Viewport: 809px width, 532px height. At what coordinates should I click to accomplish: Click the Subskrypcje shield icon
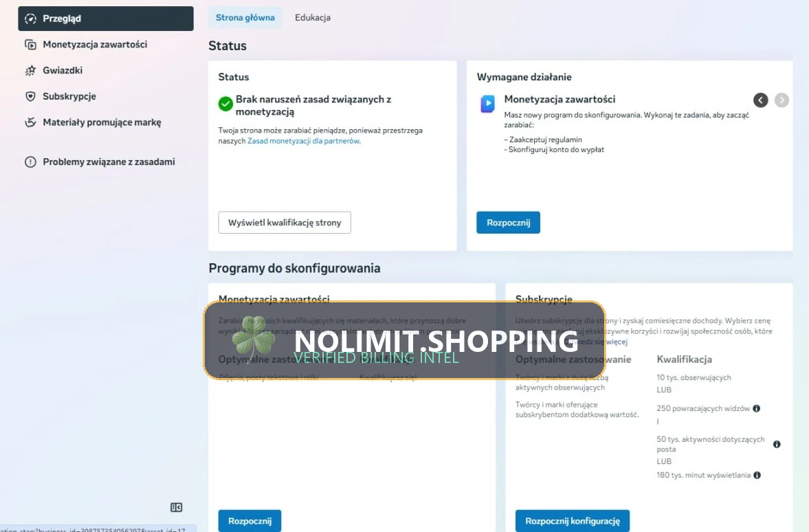pos(30,96)
